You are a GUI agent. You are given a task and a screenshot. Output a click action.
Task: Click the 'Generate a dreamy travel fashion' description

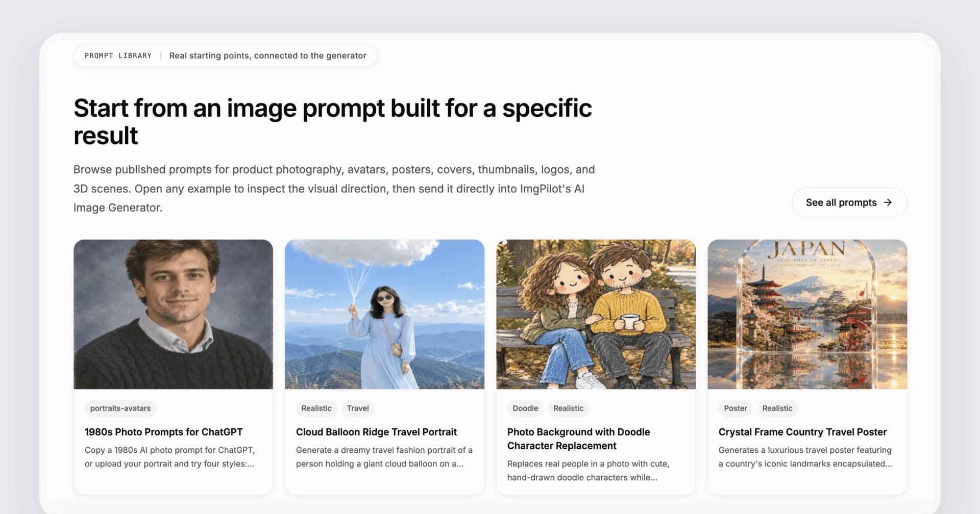pos(384,457)
